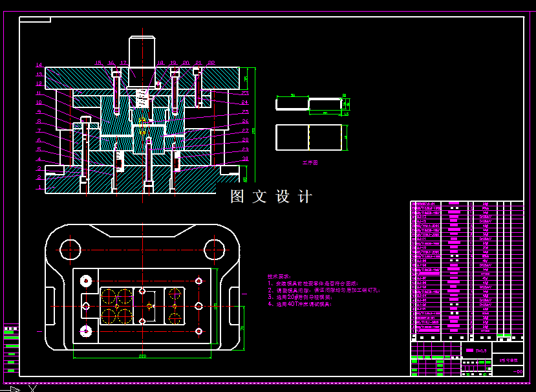Viewport: 536px width, 392px height.
Task: Select the 220 width dimension text
Action: pyautogui.click(x=142, y=356)
